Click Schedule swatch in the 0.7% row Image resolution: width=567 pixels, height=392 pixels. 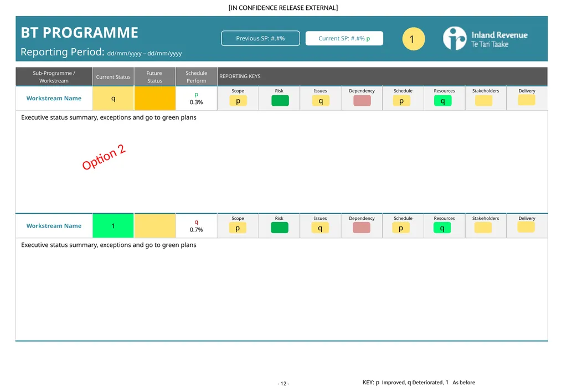point(401,228)
